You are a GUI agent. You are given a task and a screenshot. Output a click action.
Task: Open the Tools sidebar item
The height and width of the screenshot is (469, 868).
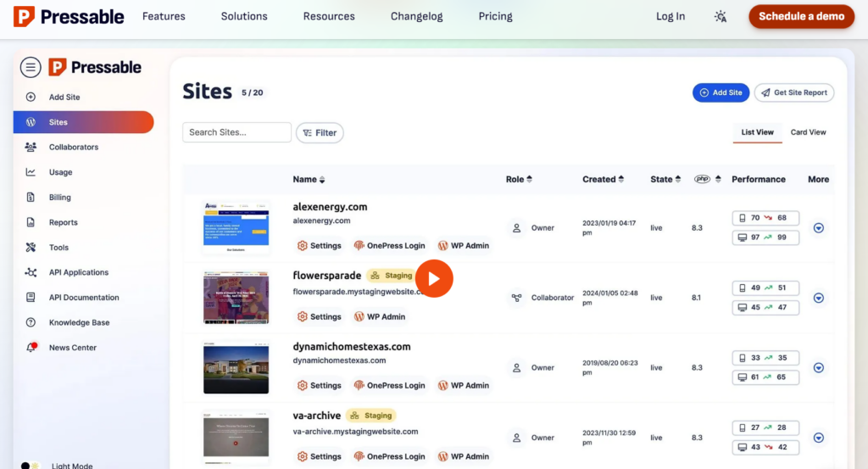(58, 248)
